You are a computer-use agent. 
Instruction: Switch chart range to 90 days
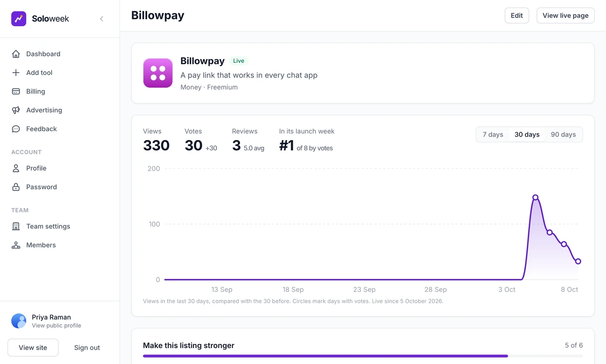coord(563,134)
